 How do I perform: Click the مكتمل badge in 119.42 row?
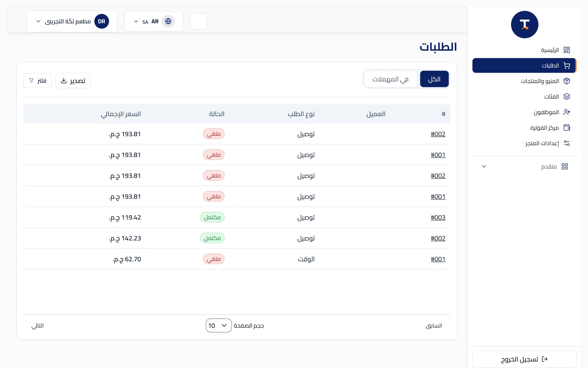click(x=212, y=217)
